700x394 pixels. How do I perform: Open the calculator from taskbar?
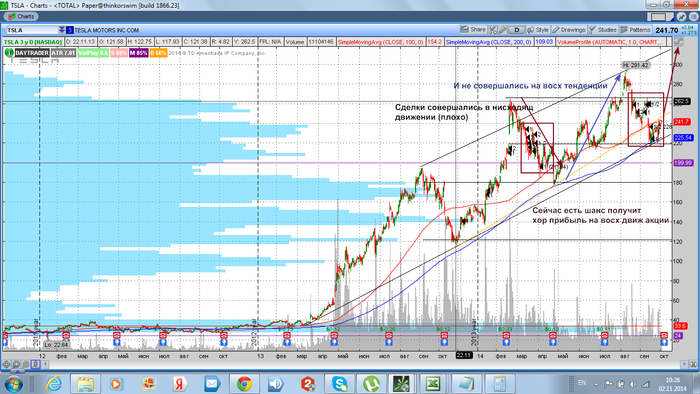point(499,384)
